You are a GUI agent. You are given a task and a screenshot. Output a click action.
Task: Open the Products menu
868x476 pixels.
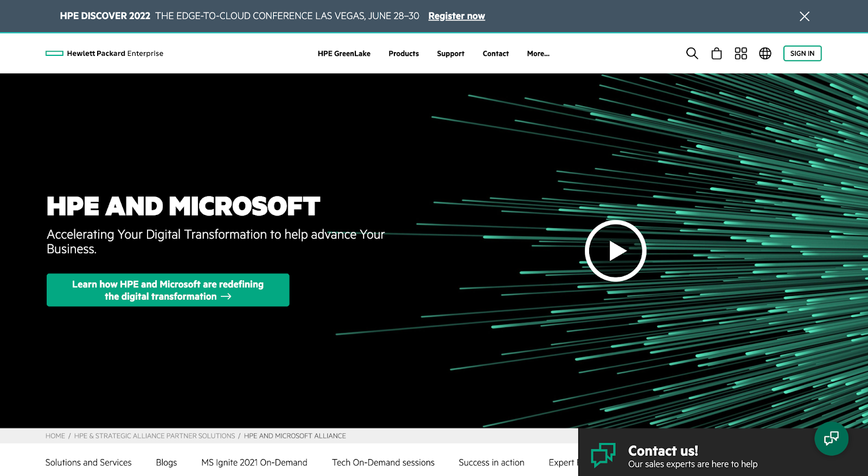coord(404,54)
